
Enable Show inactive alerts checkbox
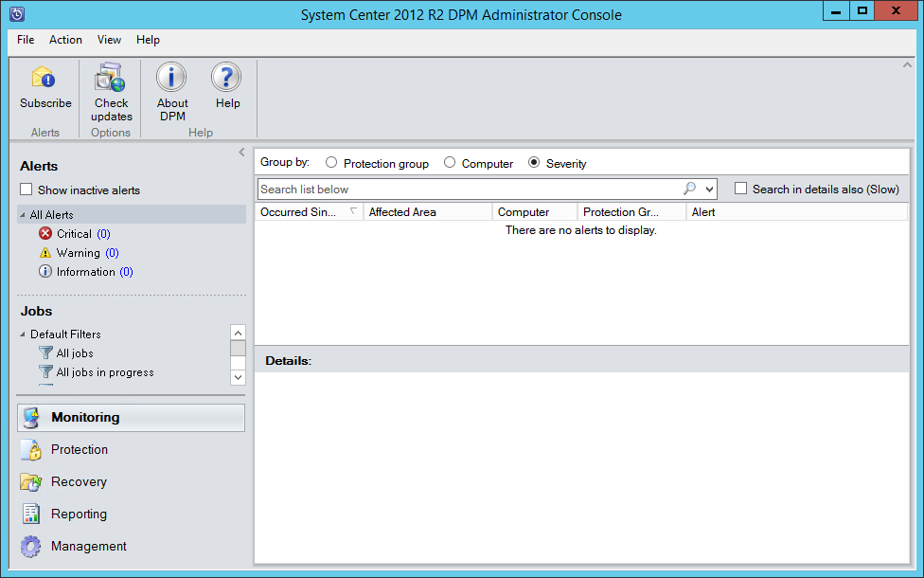coord(26,190)
